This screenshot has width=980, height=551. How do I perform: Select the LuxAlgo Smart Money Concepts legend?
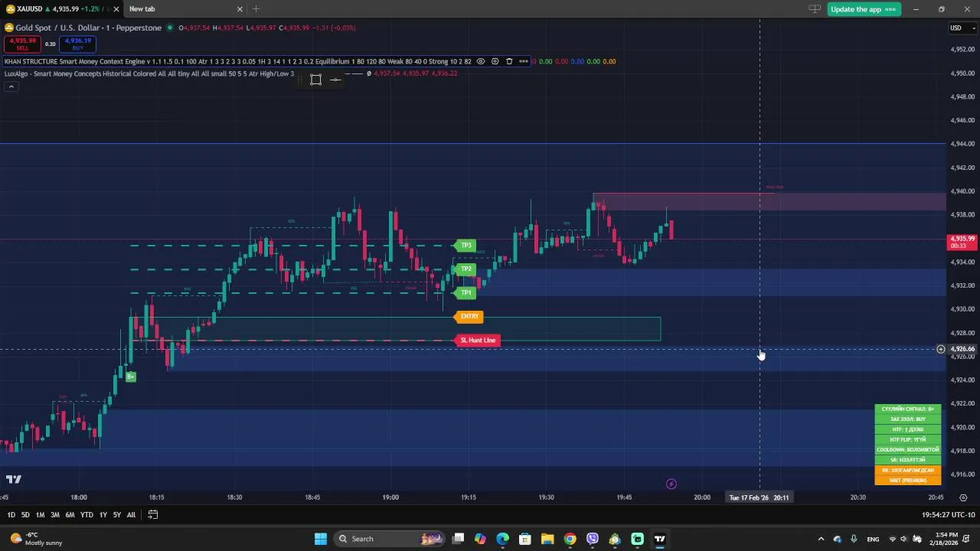coord(149,73)
